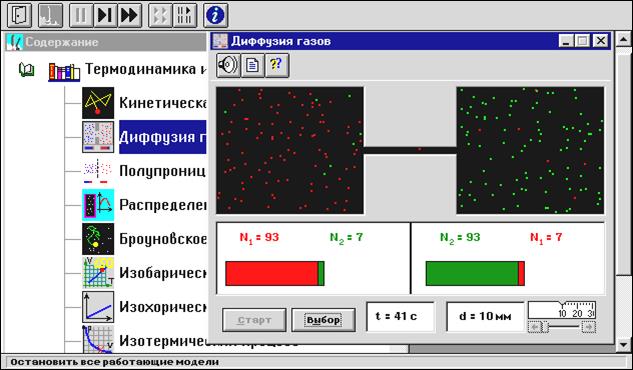Select the Кинетическая tree entry
633x370 pixels.
coord(163,103)
